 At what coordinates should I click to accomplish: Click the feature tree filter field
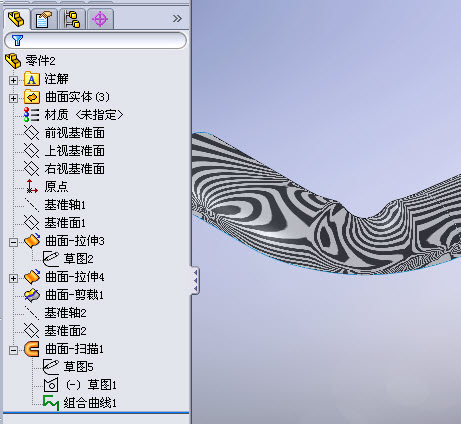96,40
